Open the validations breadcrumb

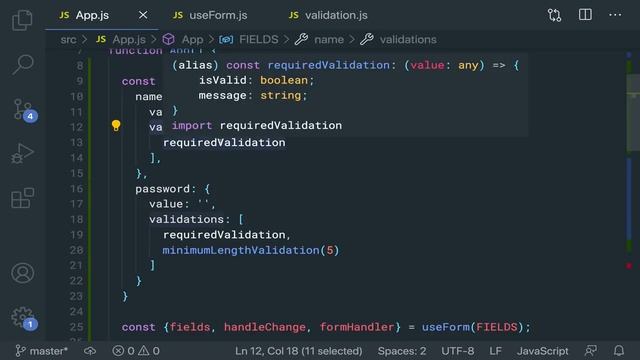point(399,40)
